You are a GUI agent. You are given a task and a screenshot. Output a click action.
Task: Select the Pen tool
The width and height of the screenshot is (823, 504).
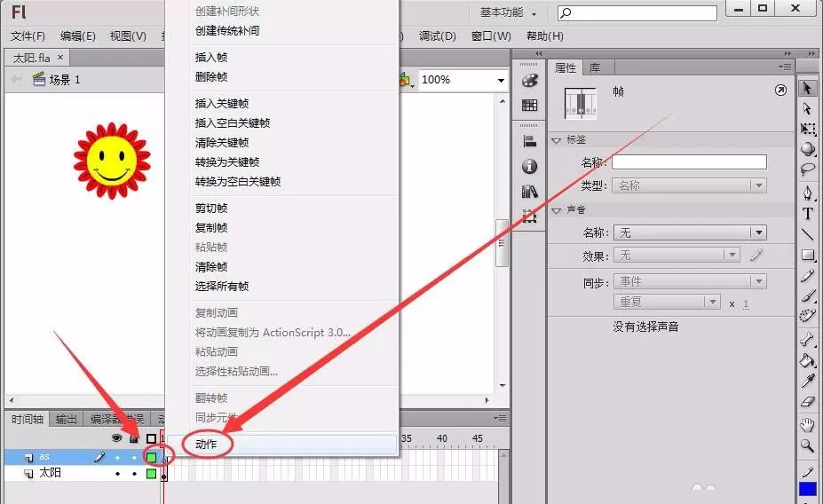click(807, 193)
